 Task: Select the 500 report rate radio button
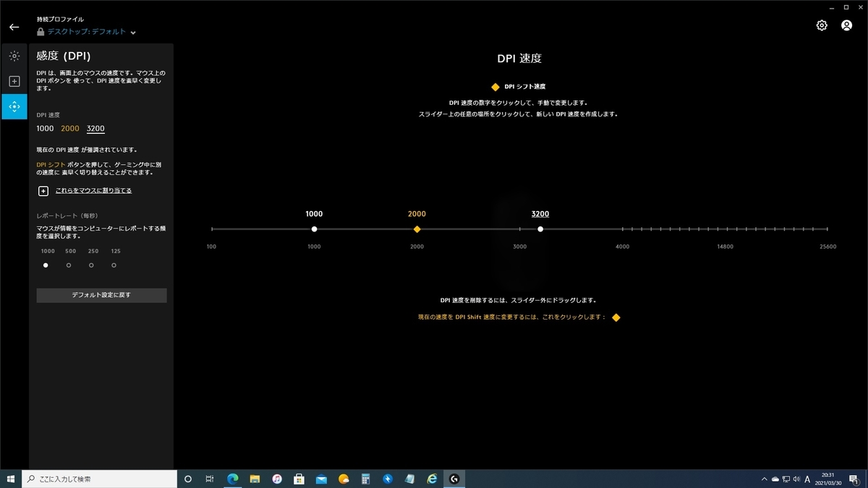tap(69, 265)
